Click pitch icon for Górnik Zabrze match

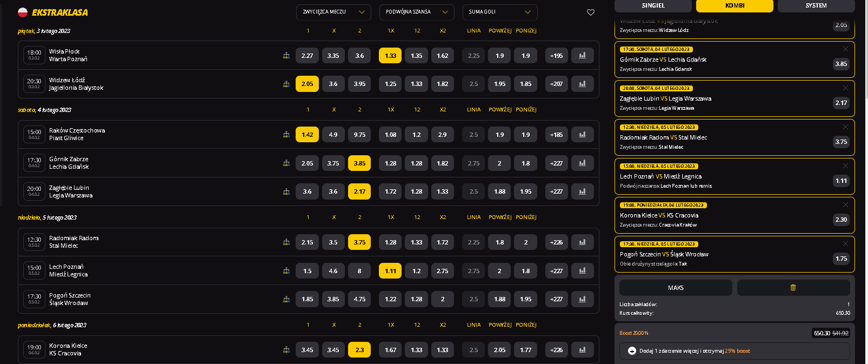[286, 163]
